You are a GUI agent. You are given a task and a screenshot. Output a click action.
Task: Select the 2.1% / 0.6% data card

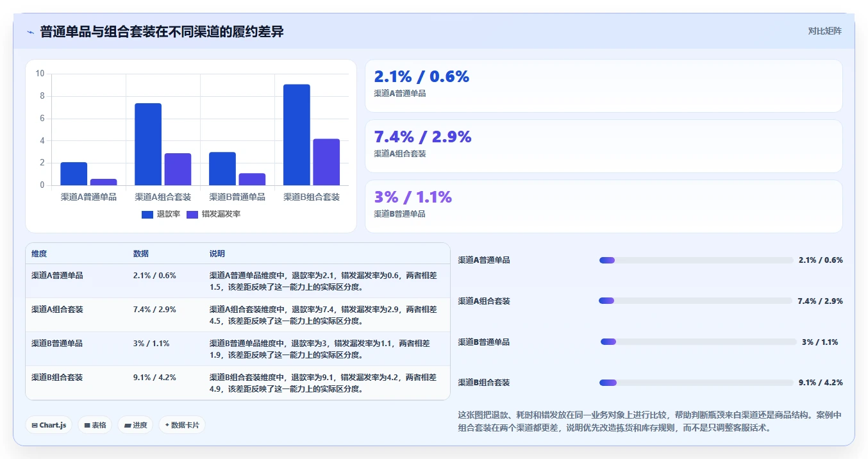603,86
